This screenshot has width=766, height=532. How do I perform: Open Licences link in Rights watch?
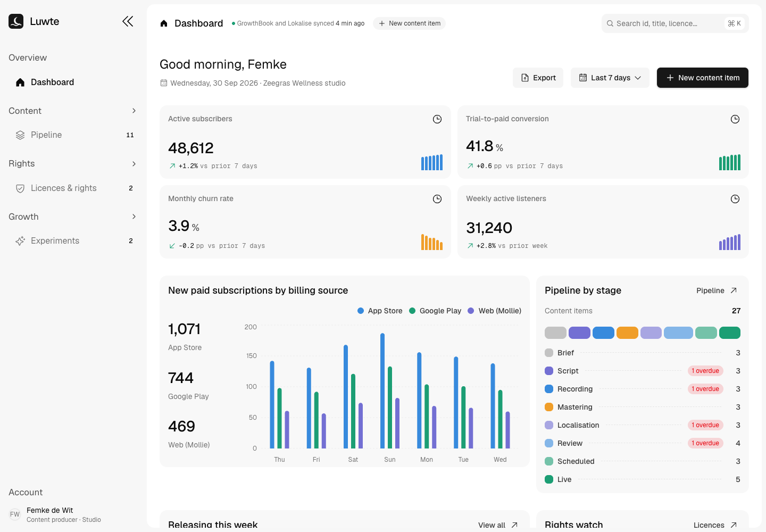[x=715, y=525]
